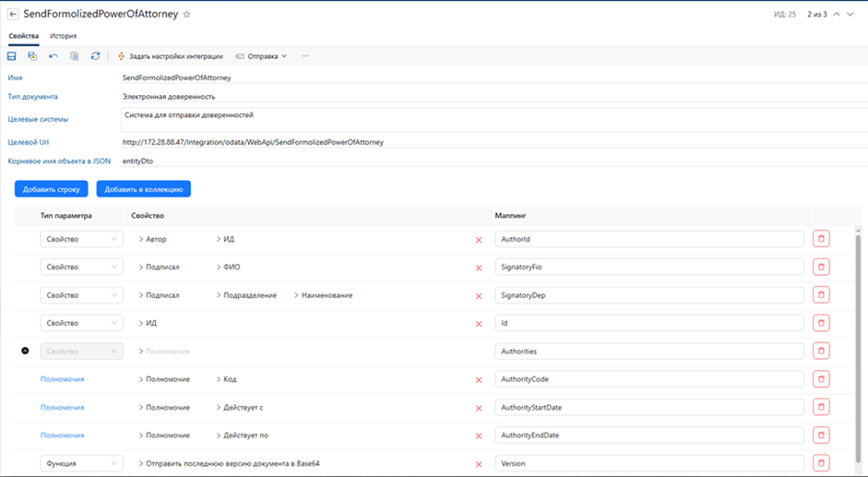Delete the Version row with the trash icon
Screen dimensions: 868x477
(821, 463)
